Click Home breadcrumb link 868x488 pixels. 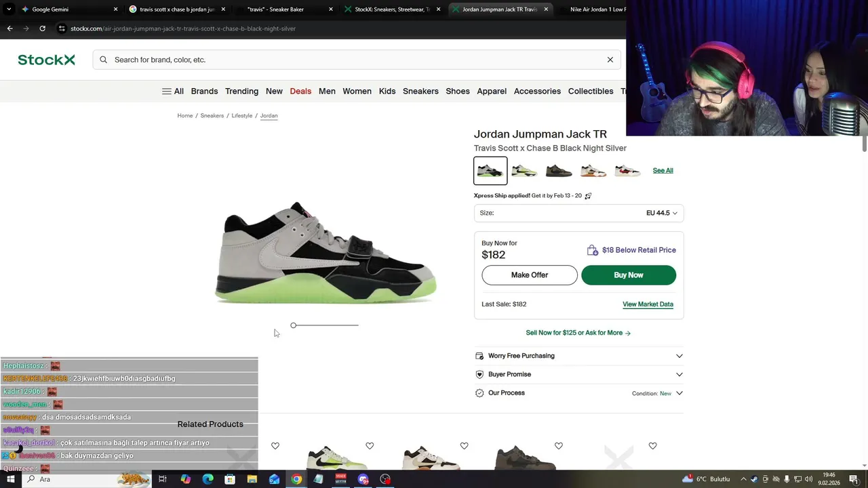(x=185, y=116)
